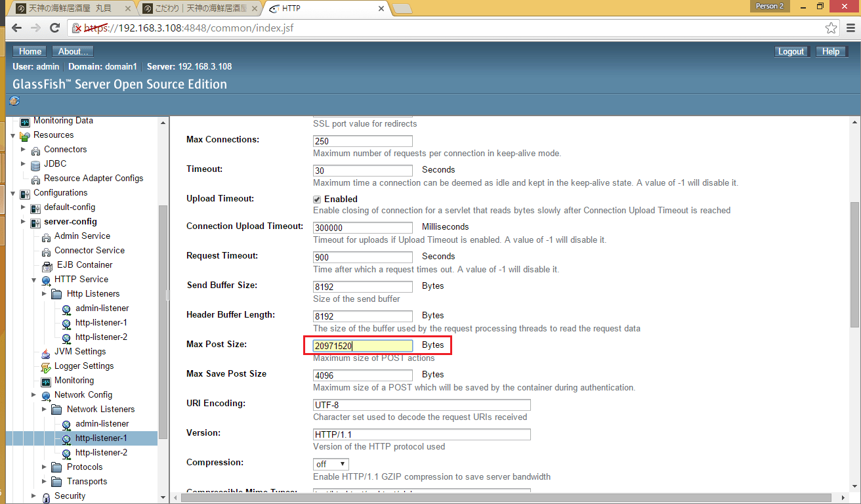Click the GlassFish refresh icon under the title
This screenshot has height=504, width=861.
click(x=15, y=100)
